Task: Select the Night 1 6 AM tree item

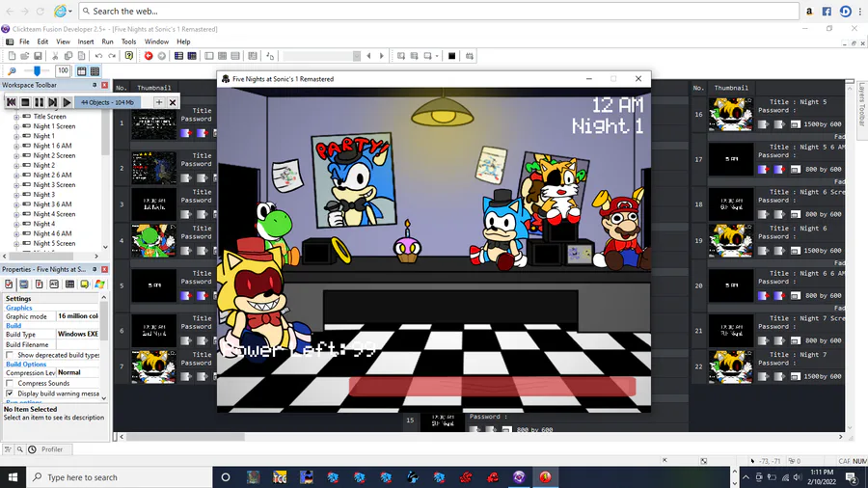Action: (52, 146)
